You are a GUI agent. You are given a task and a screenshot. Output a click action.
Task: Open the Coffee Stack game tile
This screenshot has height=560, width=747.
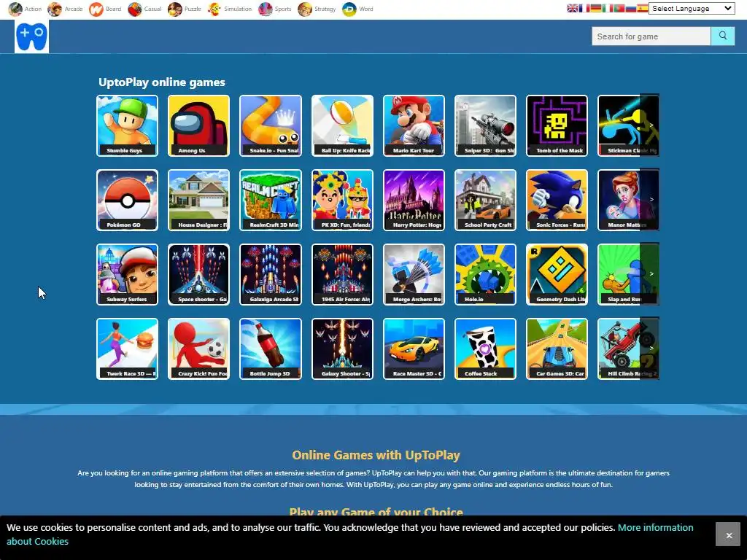[485, 349]
